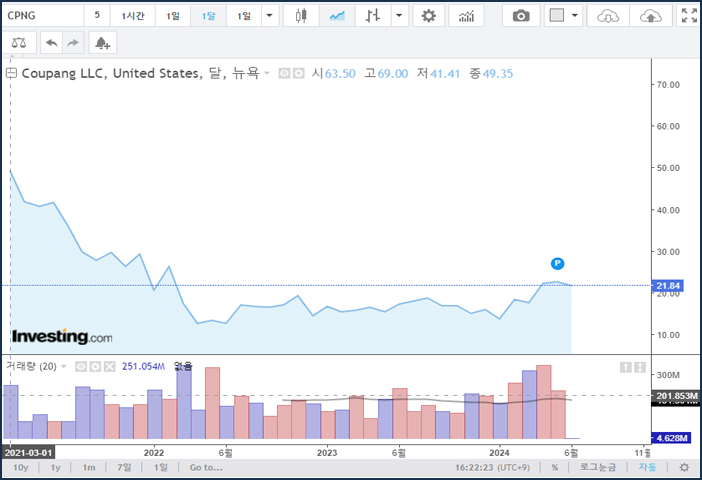Open the interval dropdown arrow
702x480 pixels.
coord(270,16)
